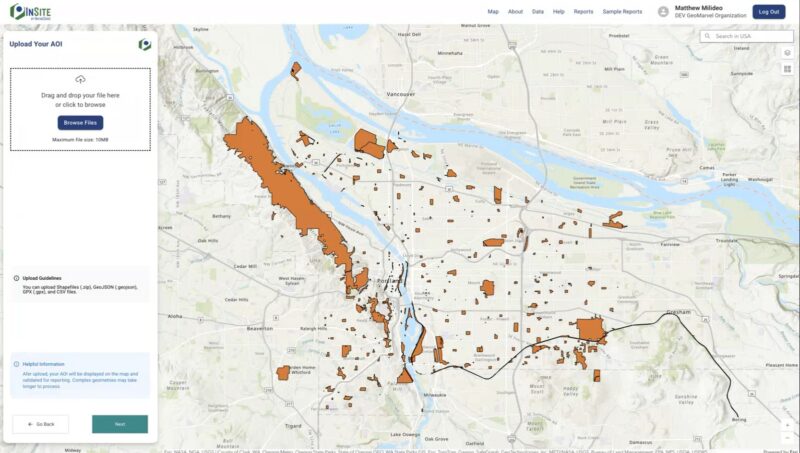Click the user profile avatar icon
The width and height of the screenshot is (800, 453).
click(x=663, y=12)
